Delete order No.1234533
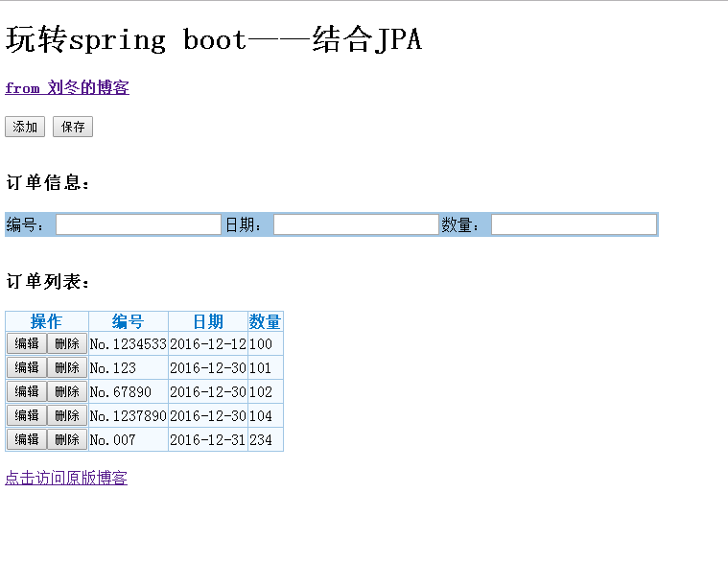This screenshot has height=563, width=728. coord(67,343)
